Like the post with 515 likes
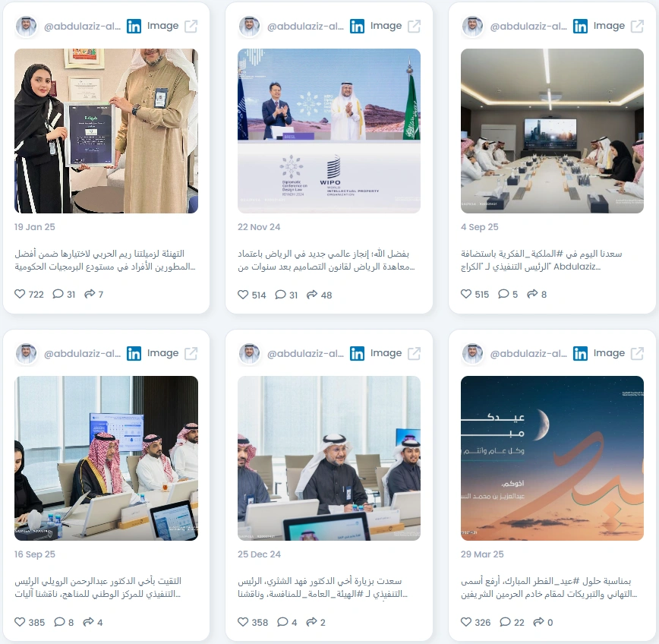Image resolution: width=659 pixels, height=644 pixels. pyautogui.click(x=466, y=294)
